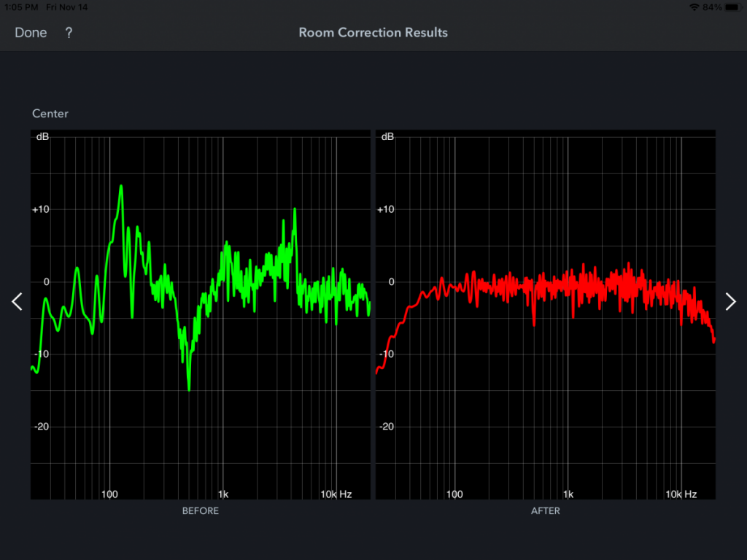Click the Room Correction Results title
Image resolution: width=747 pixels, height=560 pixels.
click(373, 33)
